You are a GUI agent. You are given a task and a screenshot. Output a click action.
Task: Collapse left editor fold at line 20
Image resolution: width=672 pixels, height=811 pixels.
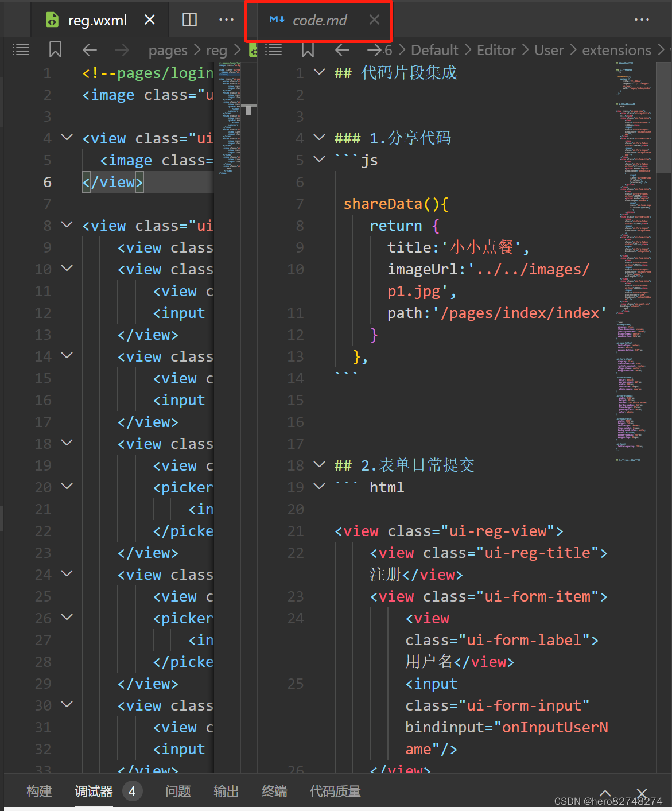coord(67,487)
